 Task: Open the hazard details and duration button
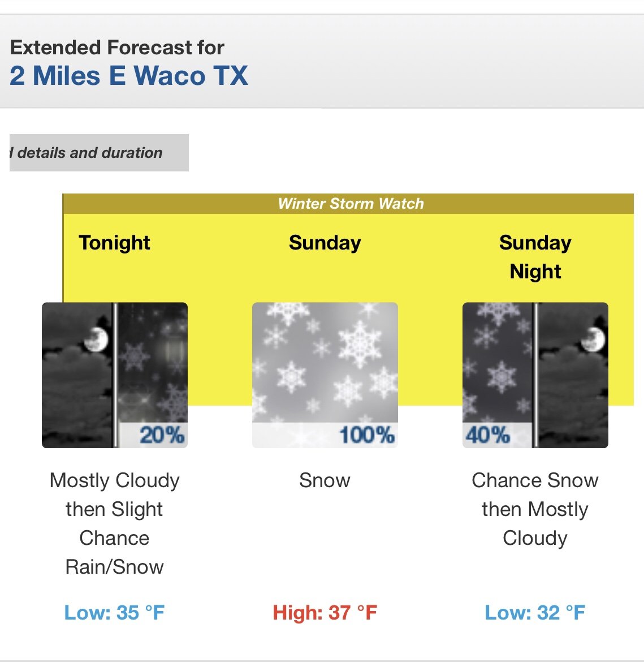pos(99,153)
